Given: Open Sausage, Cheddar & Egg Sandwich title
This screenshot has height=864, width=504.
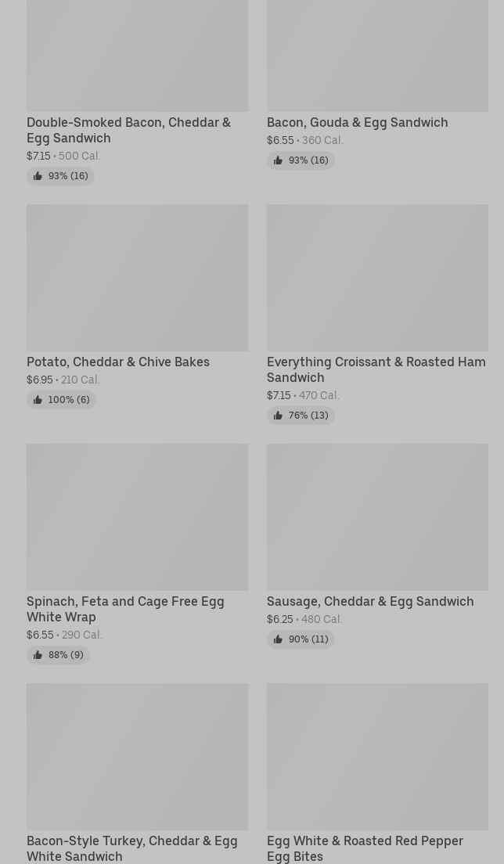Looking at the screenshot, I should point(370,601).
